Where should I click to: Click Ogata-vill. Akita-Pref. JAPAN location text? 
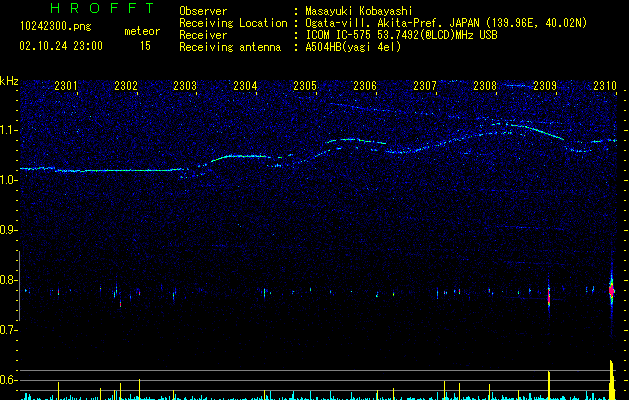pos(446,23)
